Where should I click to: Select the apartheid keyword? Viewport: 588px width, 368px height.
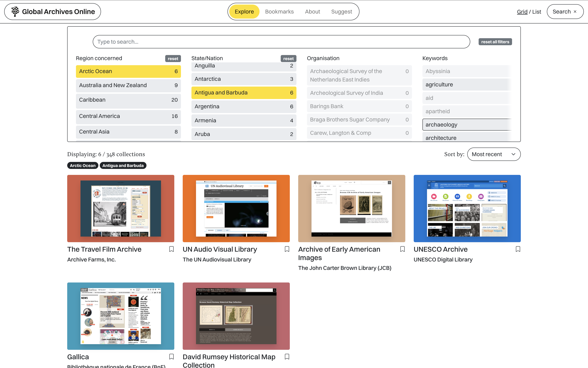pyautogui.click(x=467, y=111)
